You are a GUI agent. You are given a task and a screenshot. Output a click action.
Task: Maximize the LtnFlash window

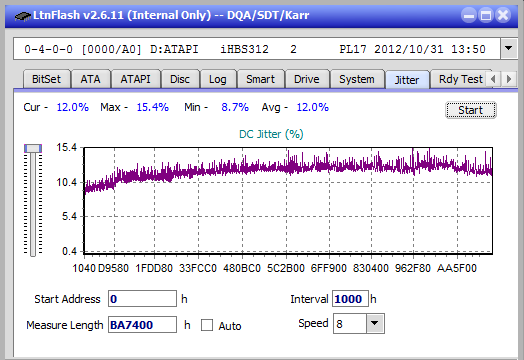[486, 15]
